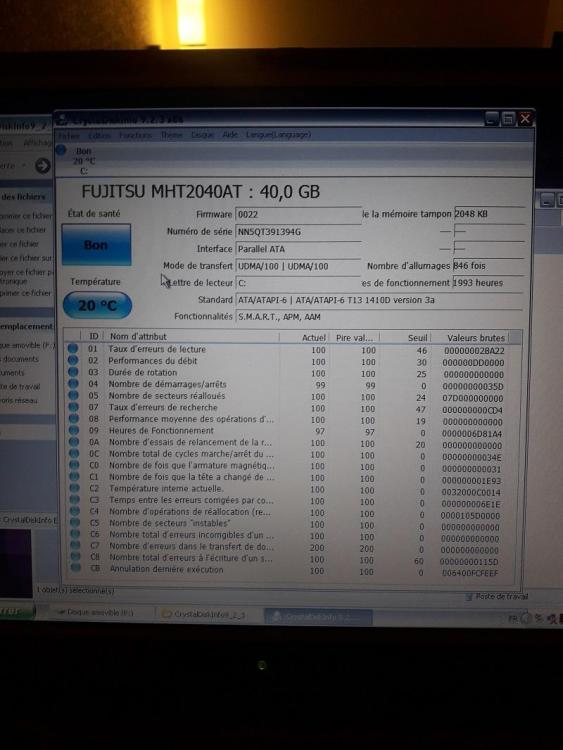Click the Interface field showing Parallel ATA
Screen dimensions: 563x750
(x=298, y=249)
